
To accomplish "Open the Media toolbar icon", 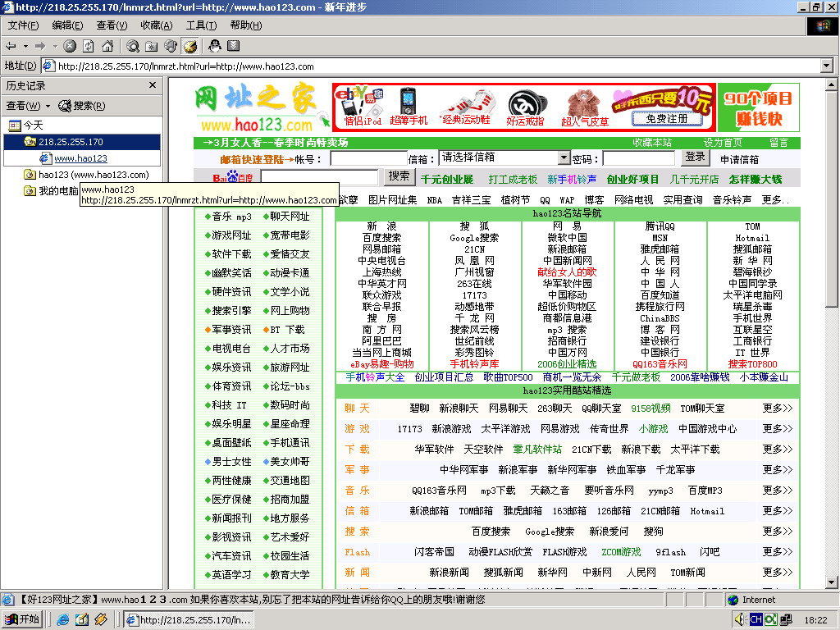I will (x=171, y=46).
